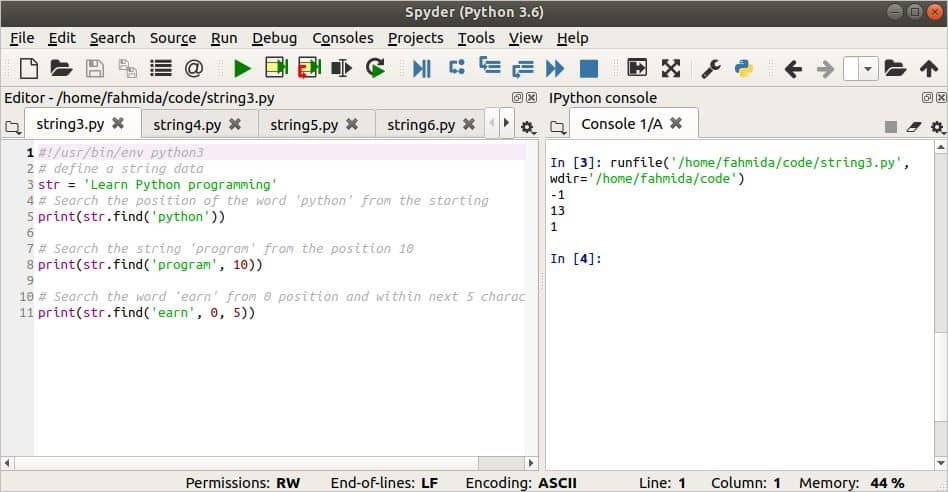
Task: Open the Tools menu
Action: (476, 38)
